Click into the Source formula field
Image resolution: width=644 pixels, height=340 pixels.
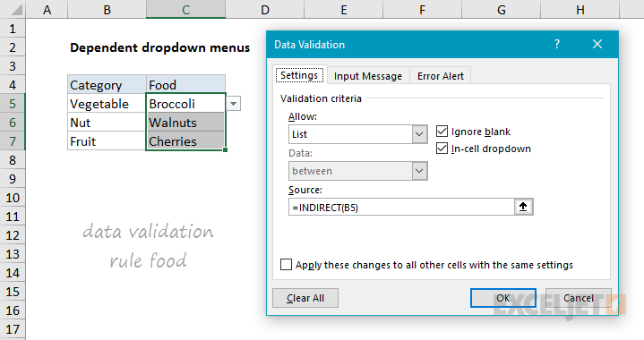click(x=401, y=207)
